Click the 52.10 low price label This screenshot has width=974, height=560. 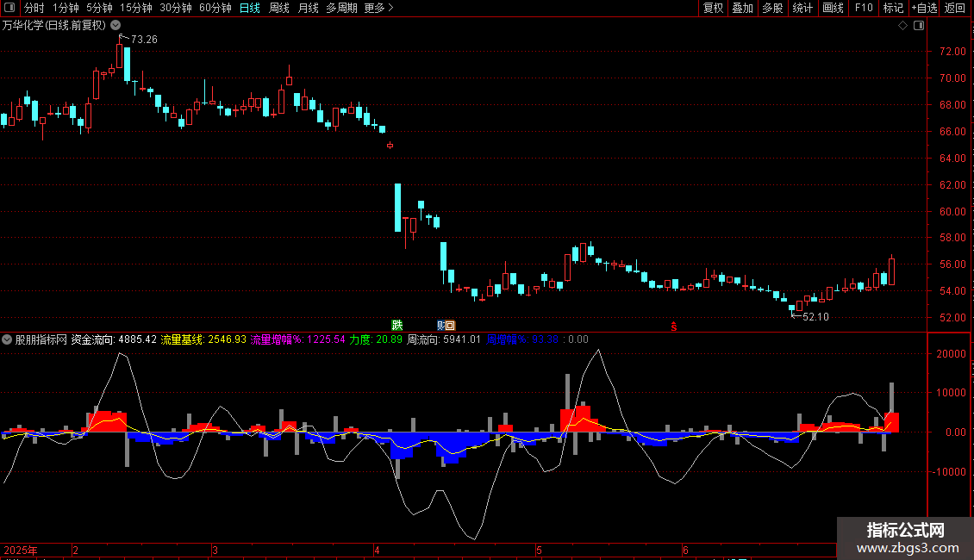[815, 317]
